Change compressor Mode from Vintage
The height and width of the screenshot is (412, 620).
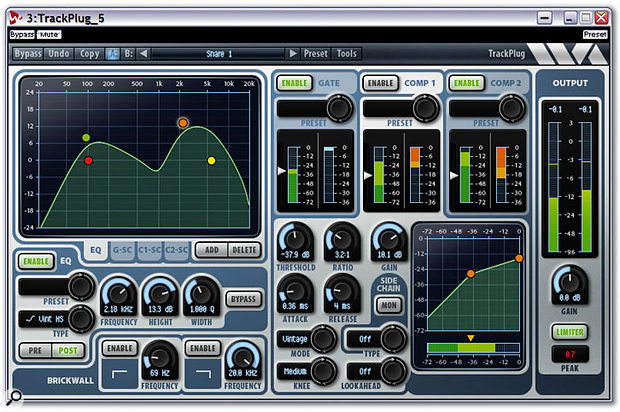pyautogui.click(x=306, y=339)
